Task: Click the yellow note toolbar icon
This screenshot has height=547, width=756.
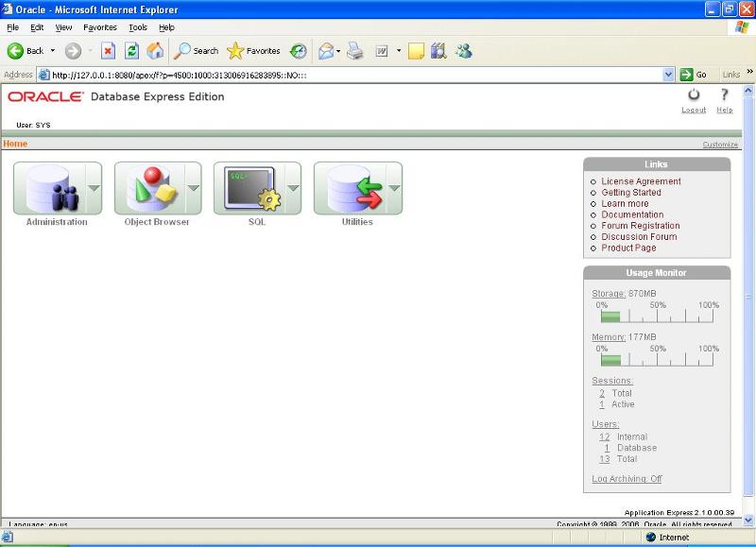Action: [416, 51]
